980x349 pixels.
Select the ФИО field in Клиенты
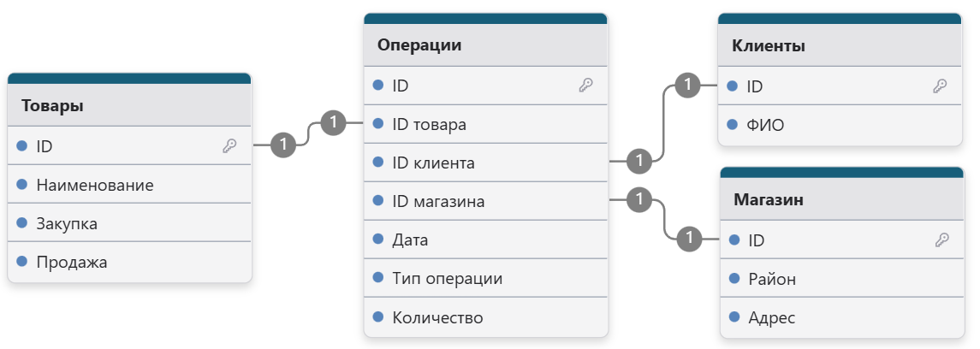click(840, 125)
